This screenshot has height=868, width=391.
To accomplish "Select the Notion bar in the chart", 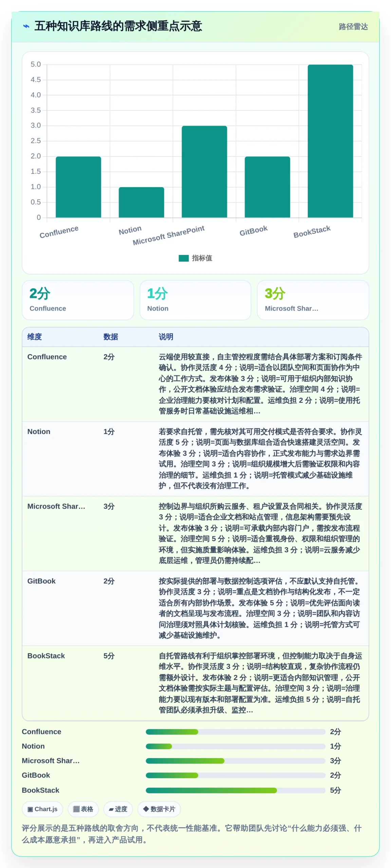I will [141, 202].
